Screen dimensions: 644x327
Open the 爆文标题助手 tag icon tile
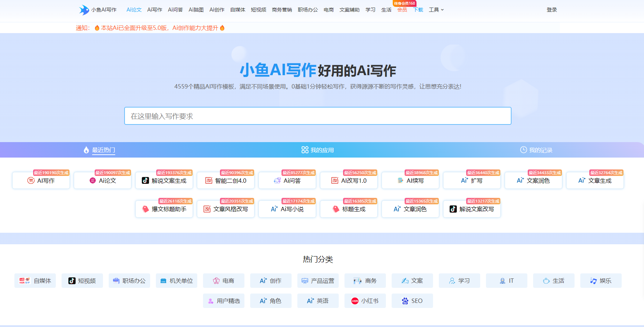(x=145, y=209)
